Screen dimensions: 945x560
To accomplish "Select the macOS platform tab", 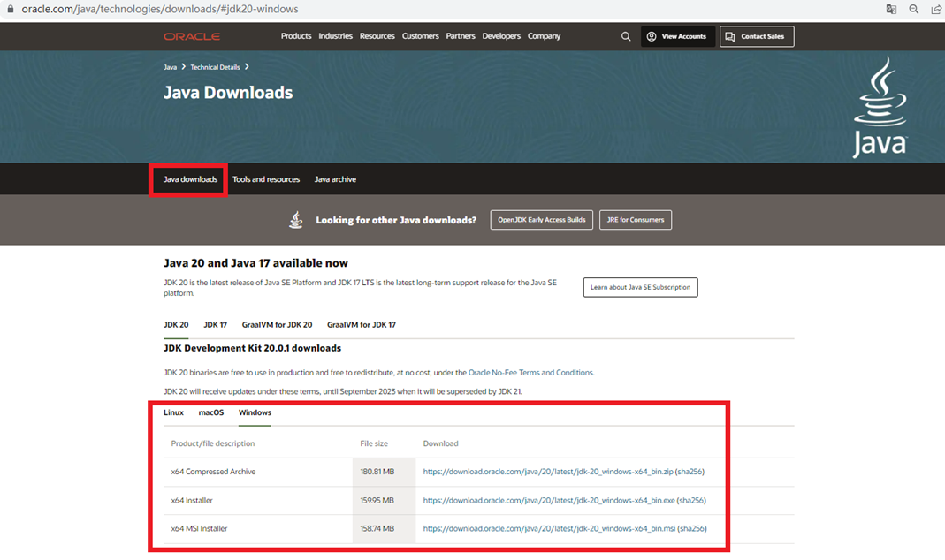I will pyautogui.click(x=211, y=412).
